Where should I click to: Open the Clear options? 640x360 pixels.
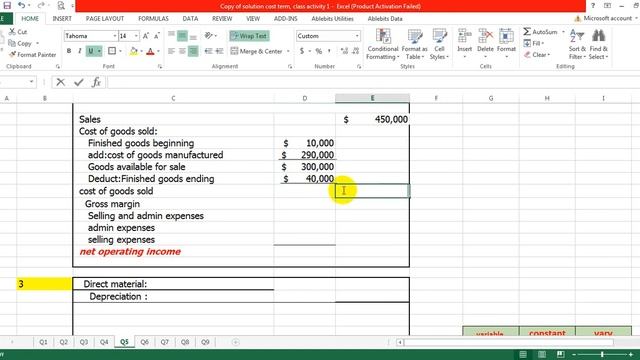tap(537, 55)
